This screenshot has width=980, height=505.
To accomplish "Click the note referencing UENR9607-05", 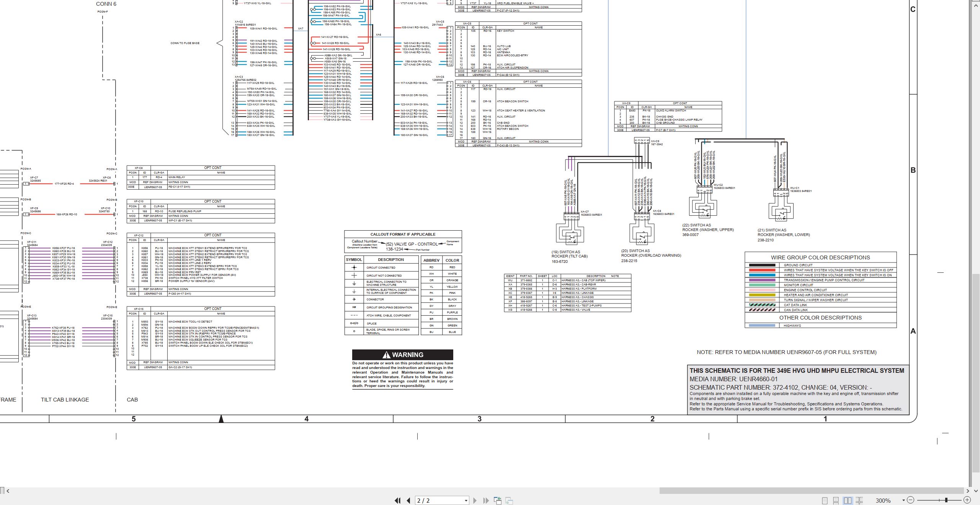I will pos(786,352).
